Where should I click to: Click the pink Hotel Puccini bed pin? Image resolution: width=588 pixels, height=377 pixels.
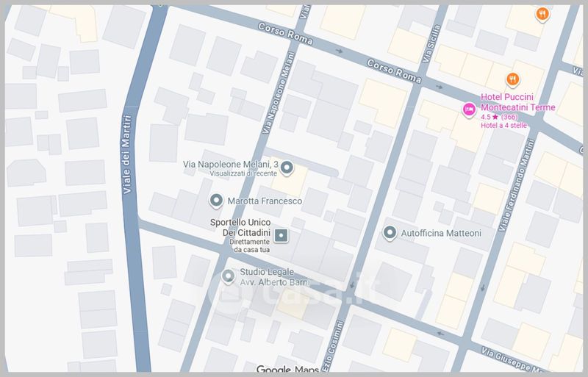click(468, 109)
